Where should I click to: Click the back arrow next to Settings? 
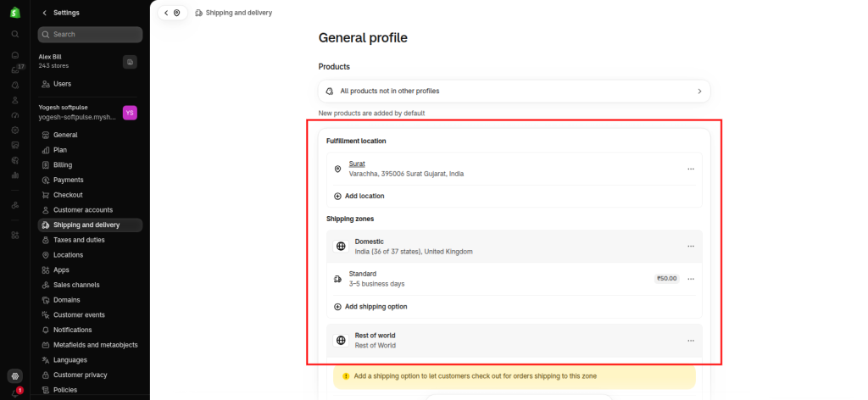click(x=45, y=13)
